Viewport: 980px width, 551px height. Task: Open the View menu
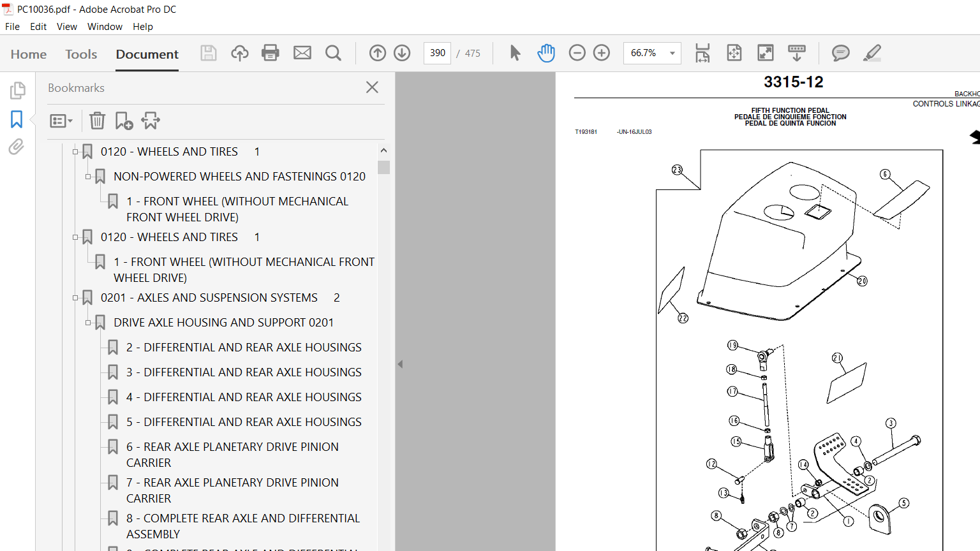point(67,27)
